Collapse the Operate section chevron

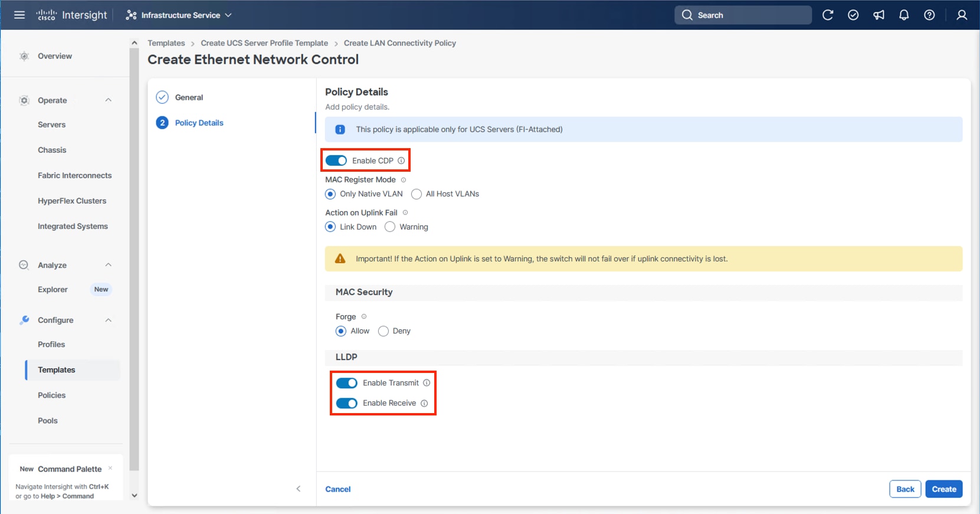pyautogui.click(x=109, y=100)
